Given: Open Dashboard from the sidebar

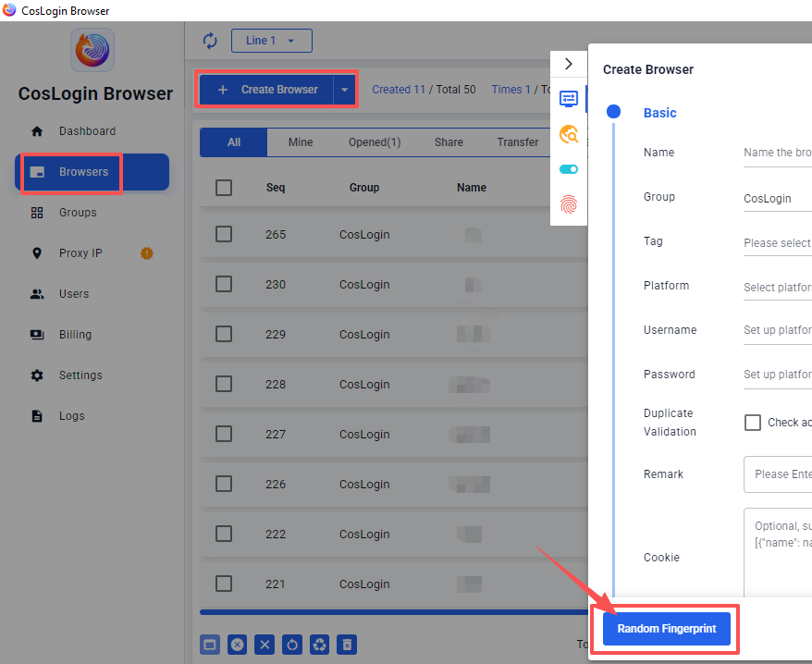Looking at the screenshot, I should point(87,131).
